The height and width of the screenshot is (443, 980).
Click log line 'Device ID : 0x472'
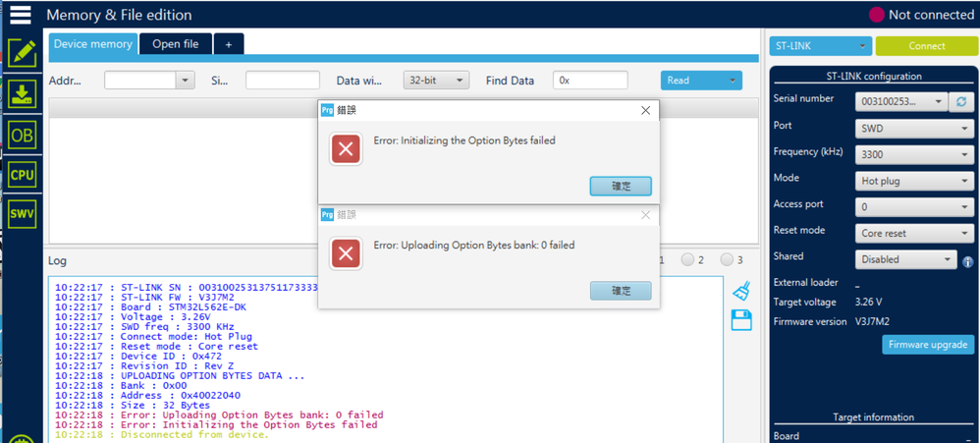(x=138, y=357)
